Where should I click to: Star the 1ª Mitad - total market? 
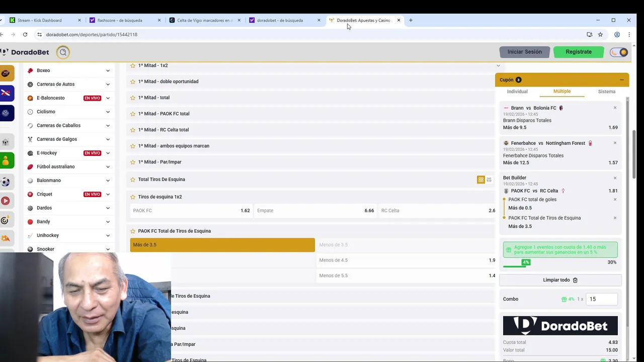pyautogui.click(x=133, y=98)
